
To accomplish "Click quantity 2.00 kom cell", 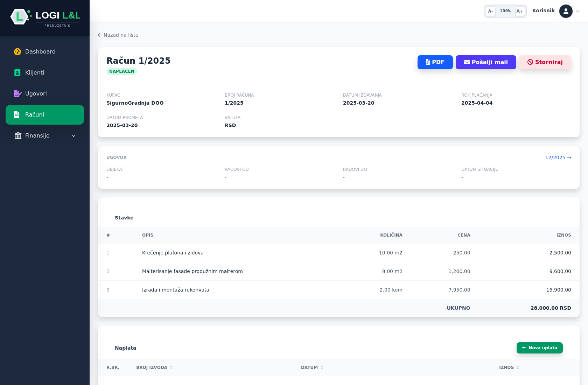I will (x=391, y=290).
